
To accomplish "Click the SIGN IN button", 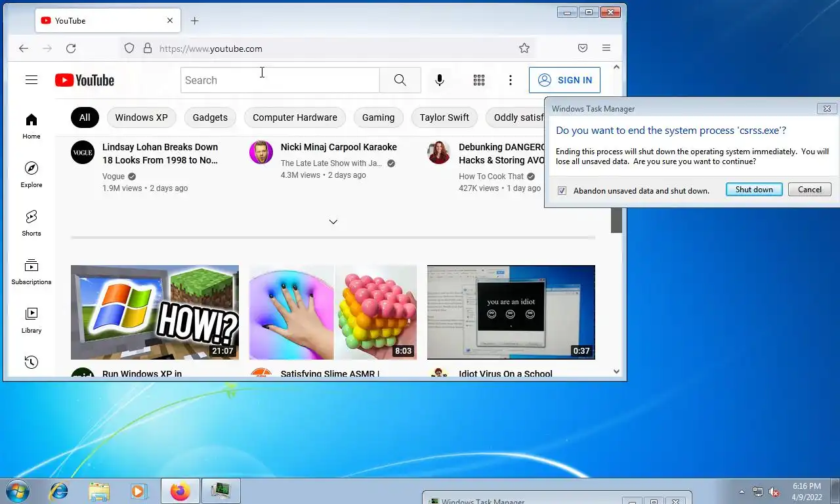I will tap(564, 80).
